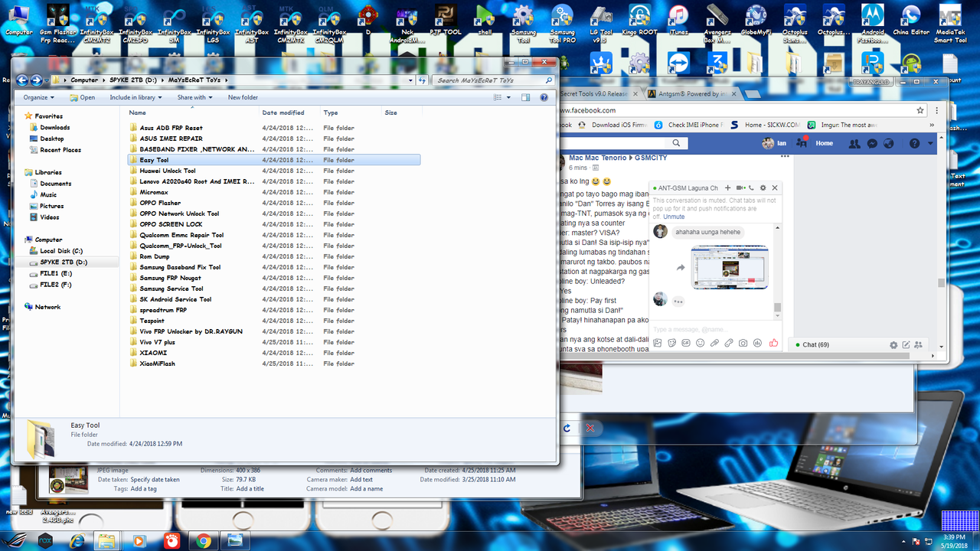This screenshot has width=980, height=551.
Task: Open Facebook account dropdown arrow
Action: 931,143
